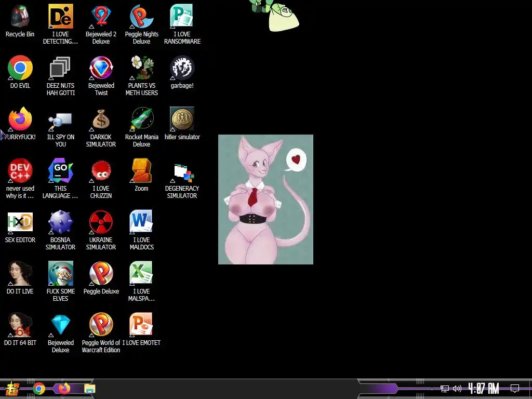The width and height of the screenshot is (532, 399).
Task: Click the Start button on the taskbar
Action: [x=12, y=389]
